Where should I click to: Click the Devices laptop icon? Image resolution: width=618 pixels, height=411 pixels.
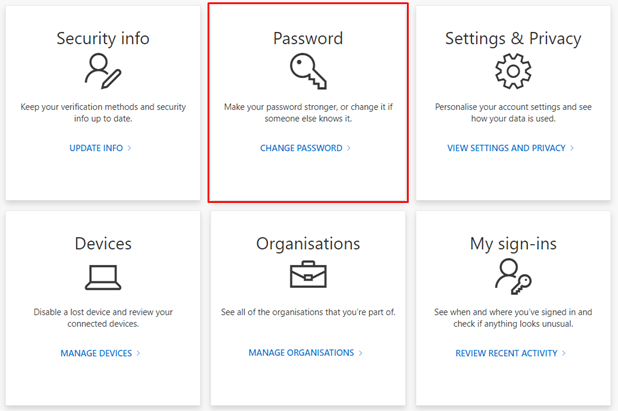click(x=103, y=277)
